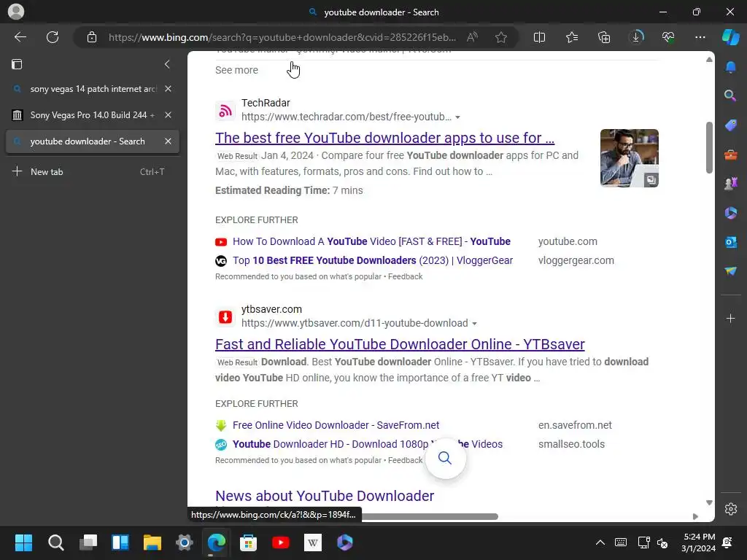
Task: Open Youtube Downloader HD 1080p link
Action: point(368,444)
